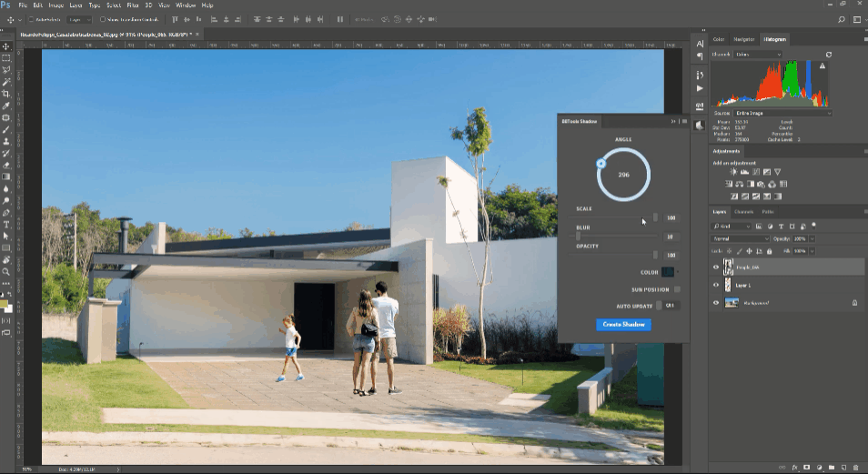Click the Levels adjustment icon
The width and height of the screenshot is (868, 474).
click(x=744, y=172)
